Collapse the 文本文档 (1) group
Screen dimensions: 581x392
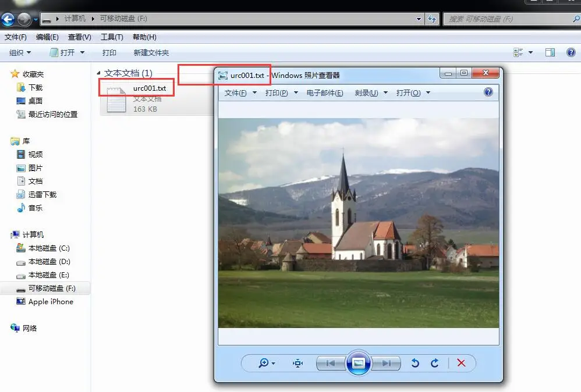pos(98,73)
